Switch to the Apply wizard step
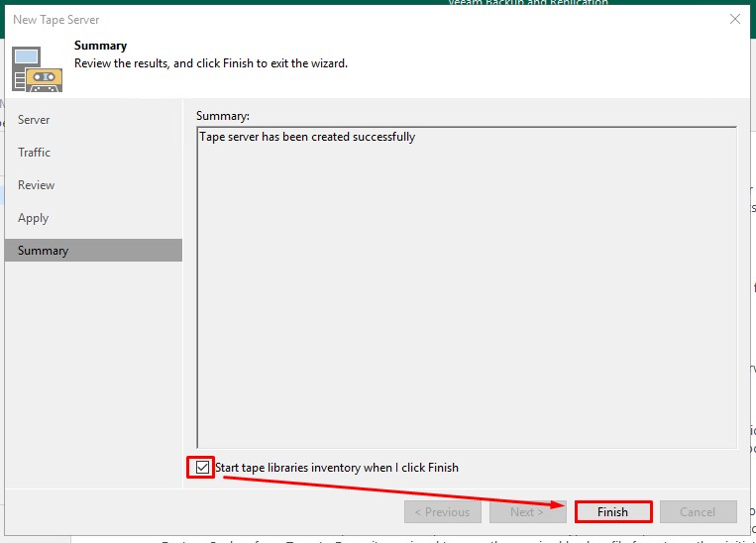The height and width of the screenshot is (543, 756). click(33, 218)
